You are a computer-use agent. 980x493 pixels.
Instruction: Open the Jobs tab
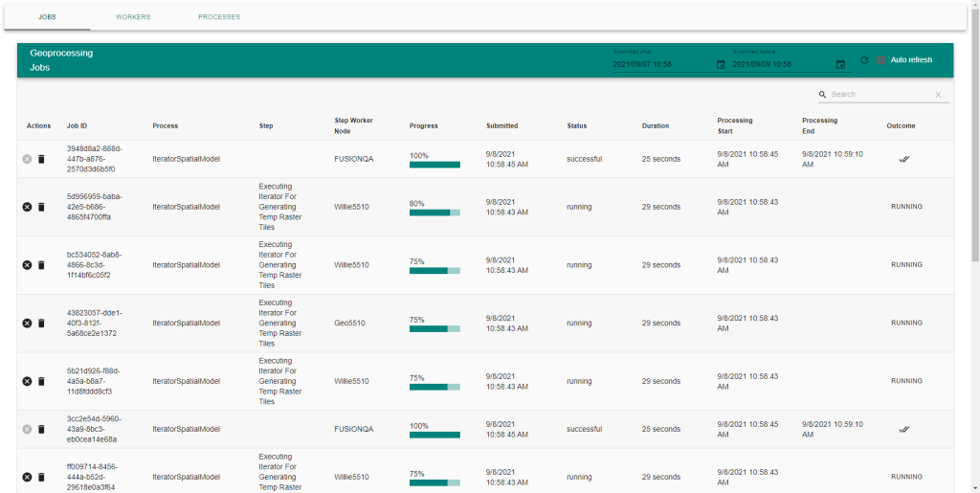47,17
